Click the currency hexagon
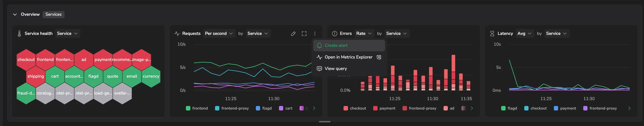644x126 pixels. [x=151, y=76]
